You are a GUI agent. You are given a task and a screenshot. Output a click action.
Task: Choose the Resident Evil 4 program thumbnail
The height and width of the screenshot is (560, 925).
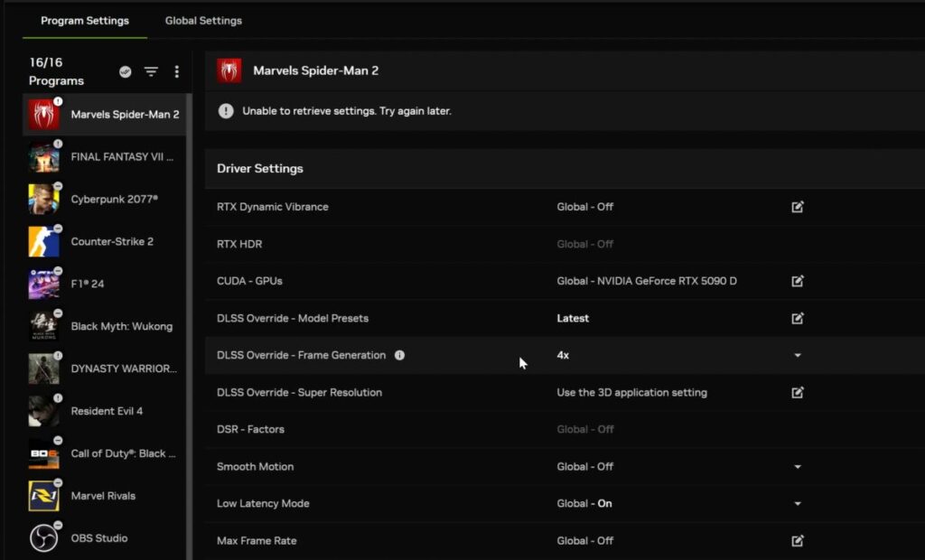[x=43, y=411]
